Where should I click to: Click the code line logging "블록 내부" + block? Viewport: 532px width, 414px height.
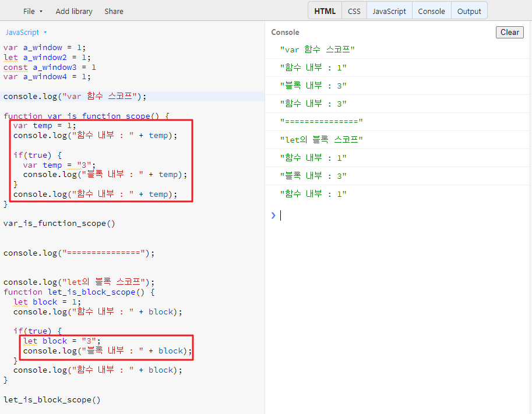tap(108, 351)
